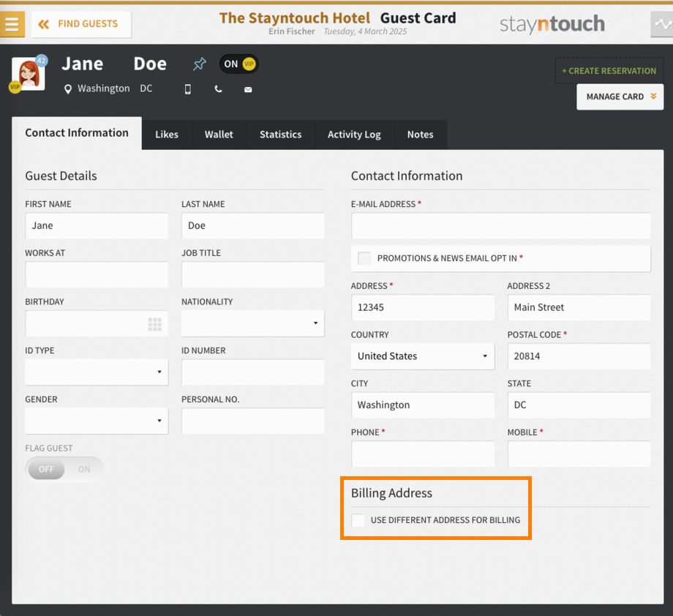Check Promotions & News Email Opt In box

click(x=364, y=258)
